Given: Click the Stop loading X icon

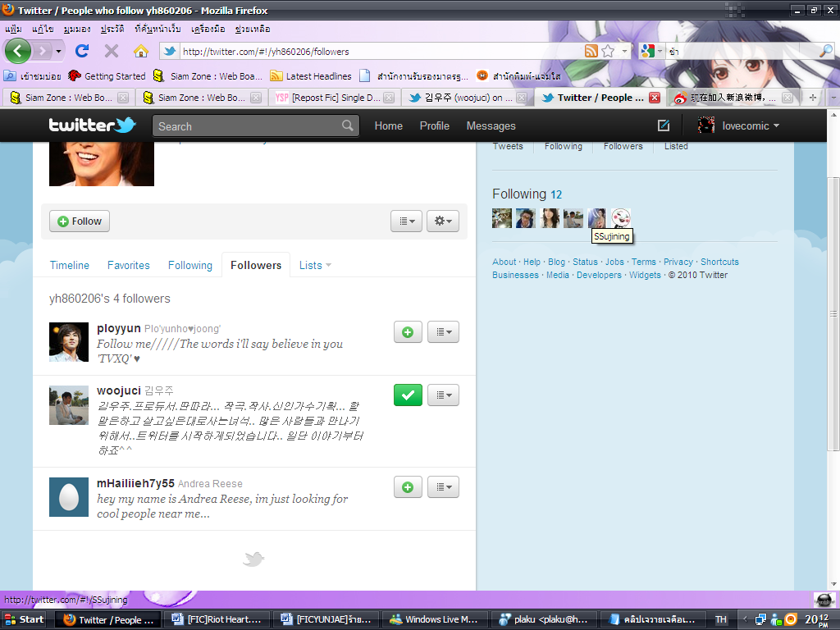Looking at the screenshot, I should 112,51.
